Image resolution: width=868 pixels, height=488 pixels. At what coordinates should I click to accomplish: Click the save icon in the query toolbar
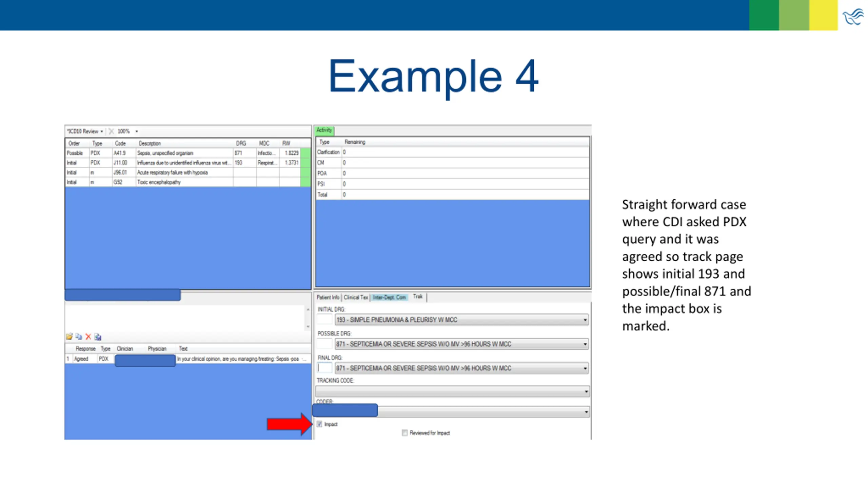pos(98,337)
